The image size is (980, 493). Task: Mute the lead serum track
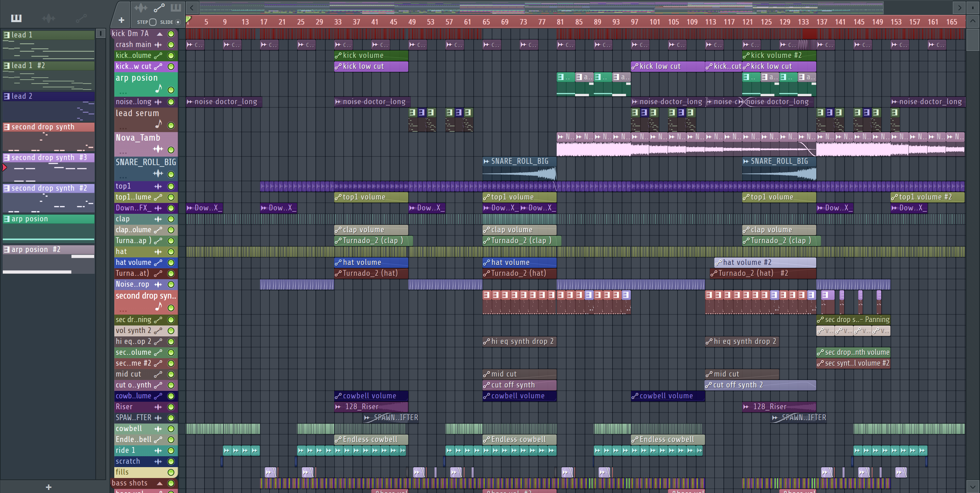pos(171,125)
